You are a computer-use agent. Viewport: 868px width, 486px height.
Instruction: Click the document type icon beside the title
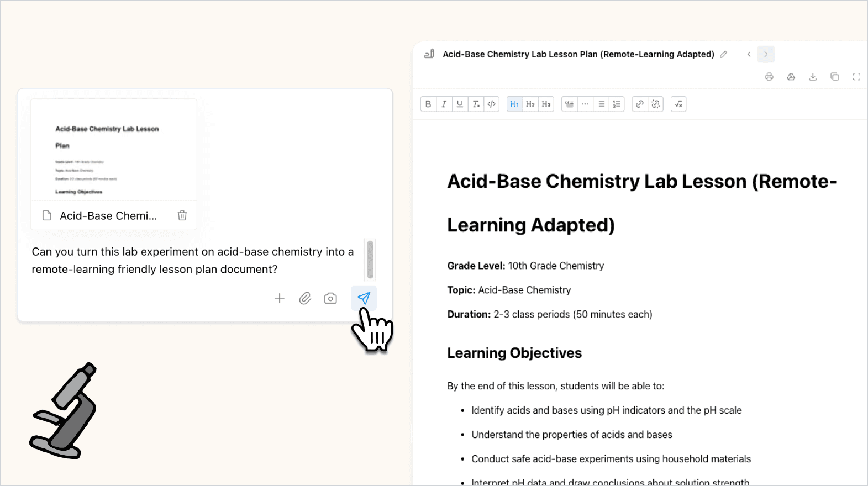point(429,54)
